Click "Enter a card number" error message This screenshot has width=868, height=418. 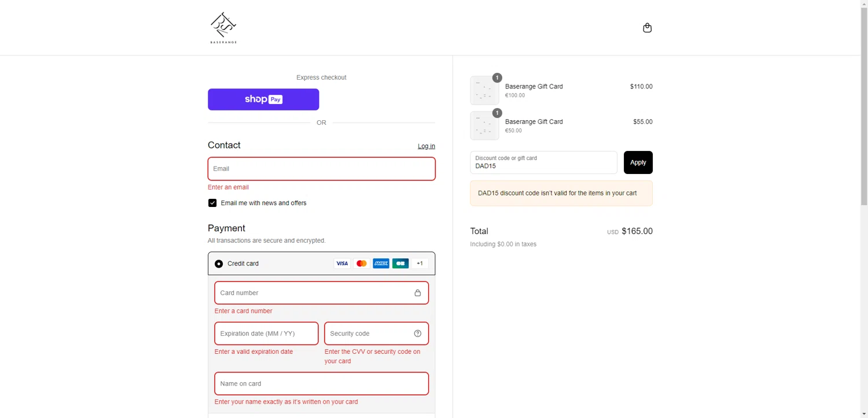pyautogui.click(x=243, y=311)
